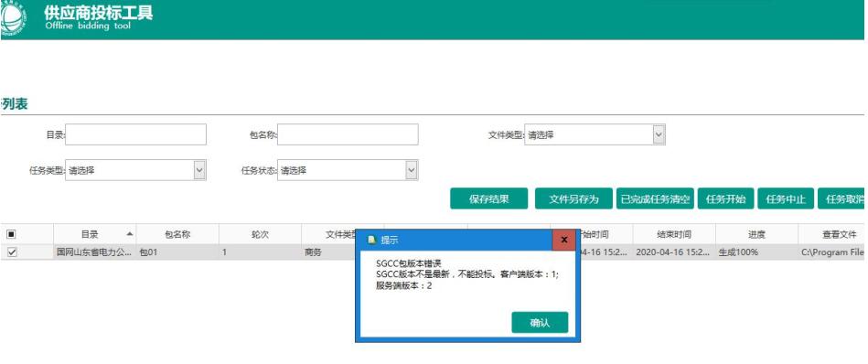
Task: Click the 国网山东省电力公... cell
Action: [94, 252]
